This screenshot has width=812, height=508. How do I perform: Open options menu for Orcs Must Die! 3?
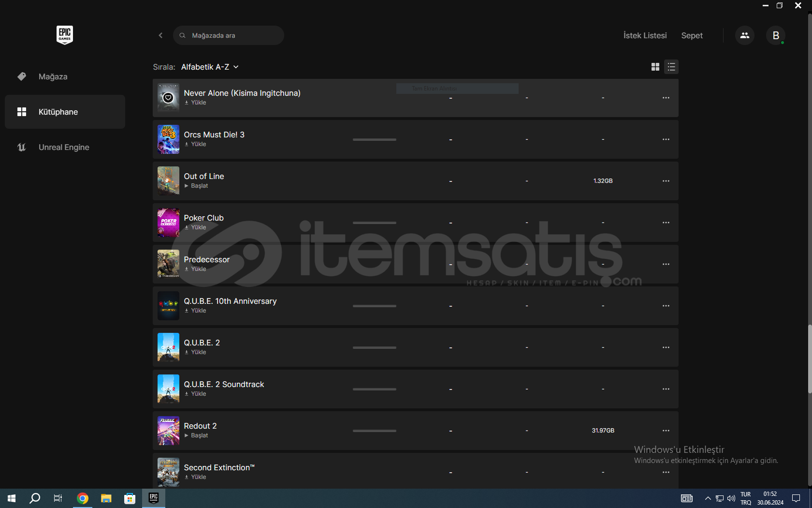pyautogui.click(x=666, y=139)
